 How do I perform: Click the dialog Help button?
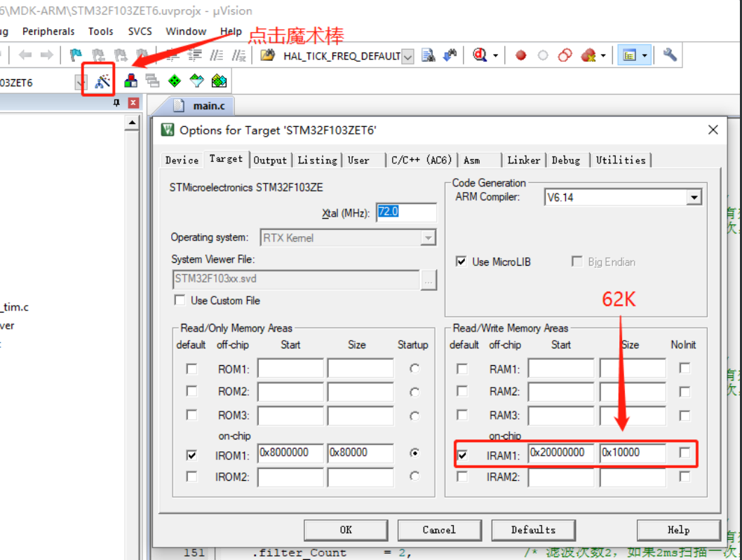pos(679,530)
